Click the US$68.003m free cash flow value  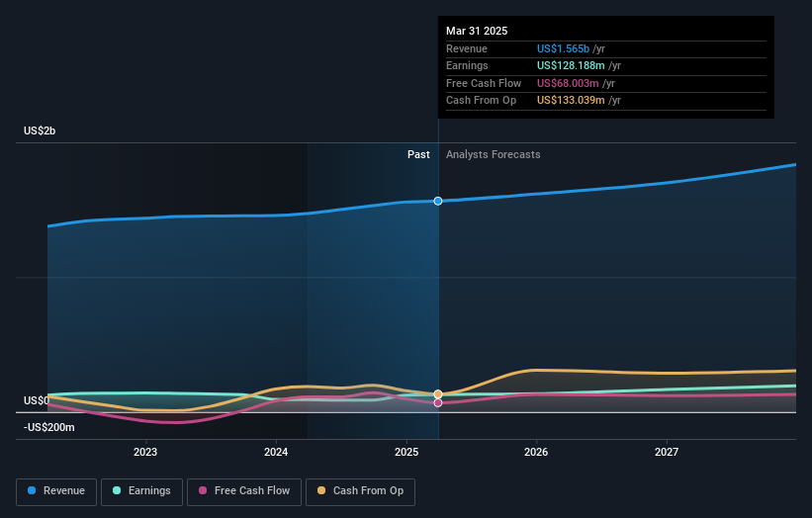point(568,83)
